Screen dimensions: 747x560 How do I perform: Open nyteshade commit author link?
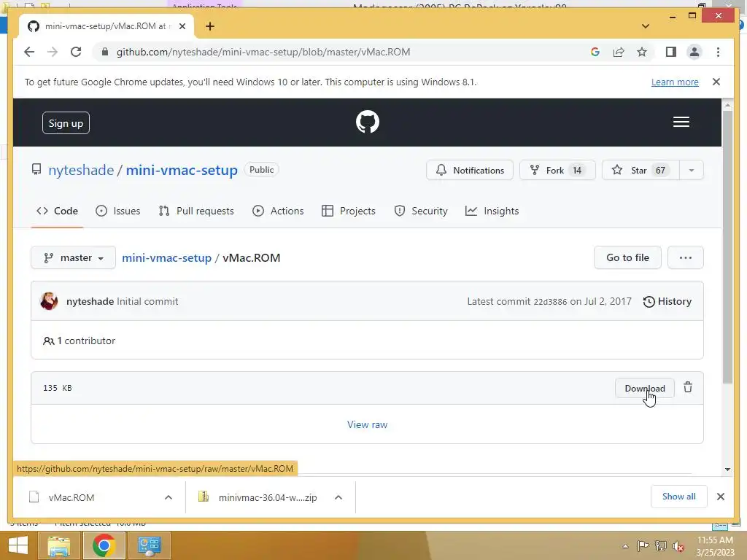point(90,301)
